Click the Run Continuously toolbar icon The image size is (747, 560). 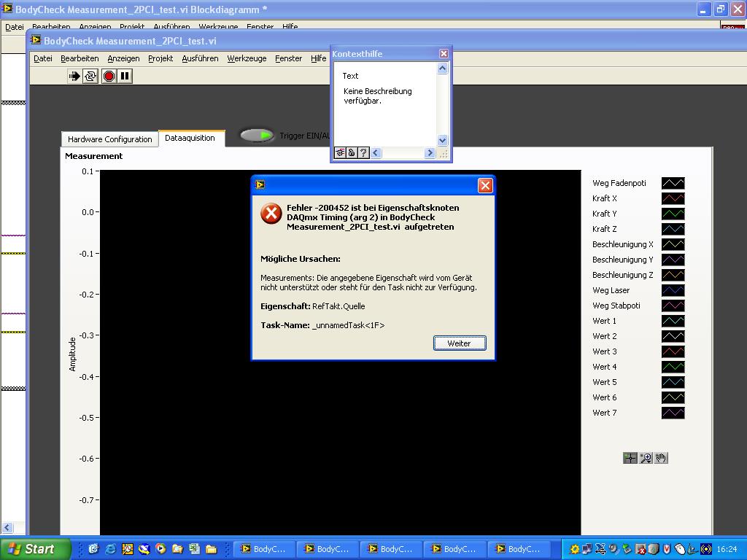coord(90,76)
